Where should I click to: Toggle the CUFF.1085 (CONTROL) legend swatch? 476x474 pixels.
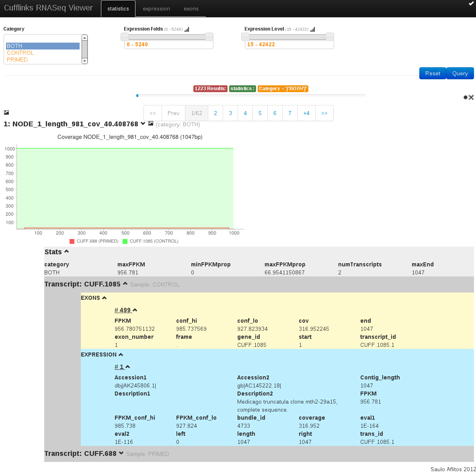[125, 241]
